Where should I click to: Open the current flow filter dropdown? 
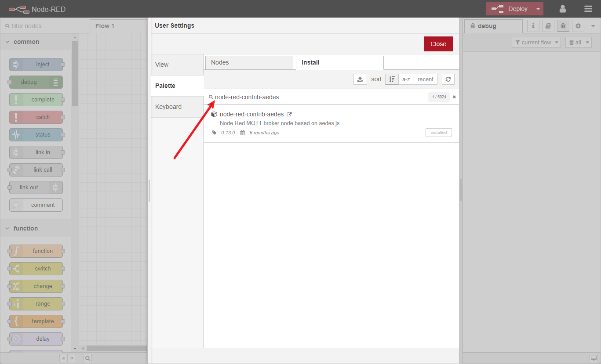(536, 43)
